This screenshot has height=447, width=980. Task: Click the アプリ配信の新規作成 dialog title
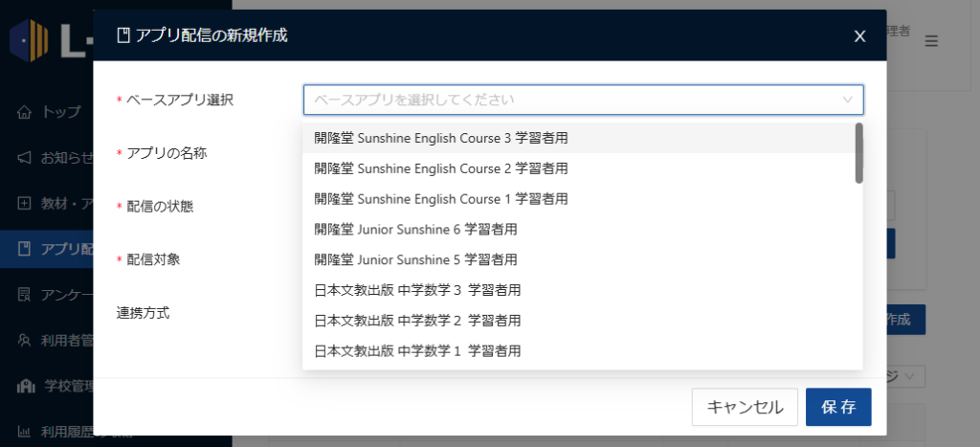(212, 35)
